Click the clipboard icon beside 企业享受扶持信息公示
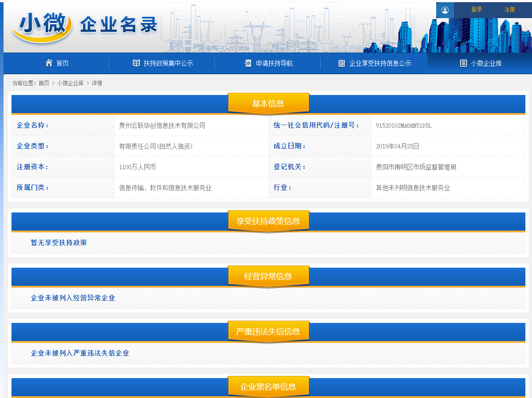This screenshot has height=398, width=532. click(342, 63)
